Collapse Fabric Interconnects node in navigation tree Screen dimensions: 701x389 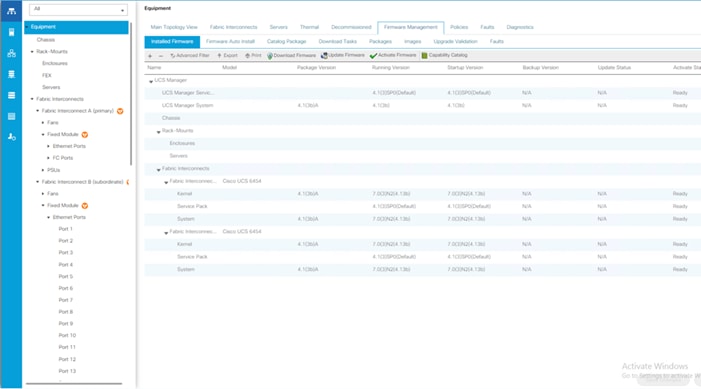pos(32,99)
